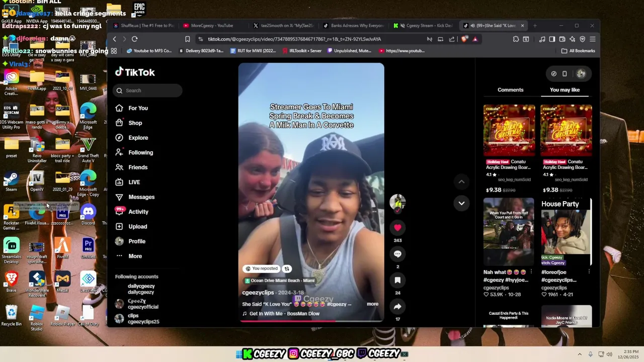This screenshot has width=644, height=362.
Task: Open the Recycle Bin on the desktop
Action: [x=11, y=316]
